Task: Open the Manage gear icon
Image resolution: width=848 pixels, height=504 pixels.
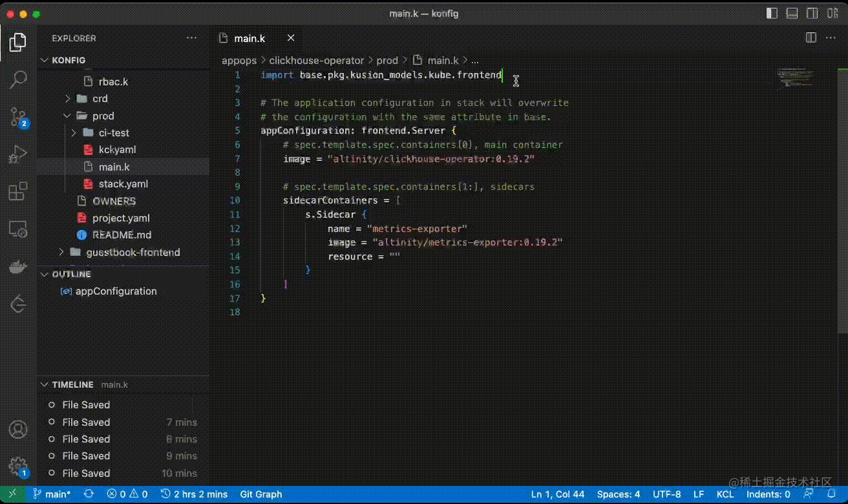Action: click(x=18, y=466)
